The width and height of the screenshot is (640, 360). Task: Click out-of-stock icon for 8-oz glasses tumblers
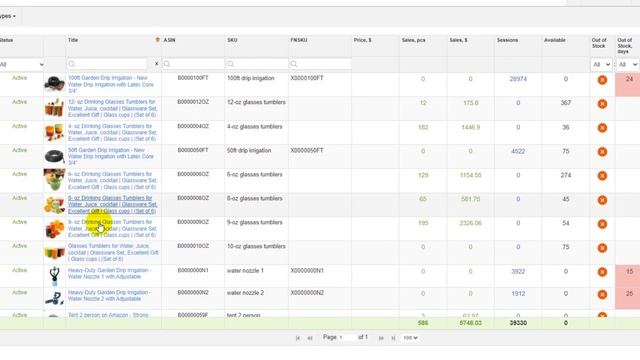click(x=602, y=200)
